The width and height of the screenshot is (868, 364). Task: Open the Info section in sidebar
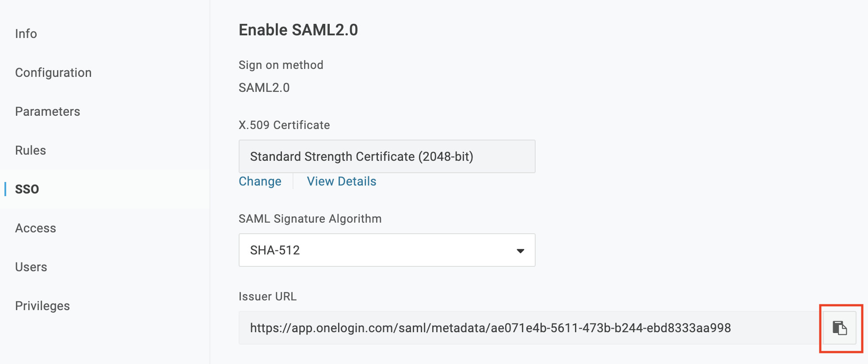26,34
